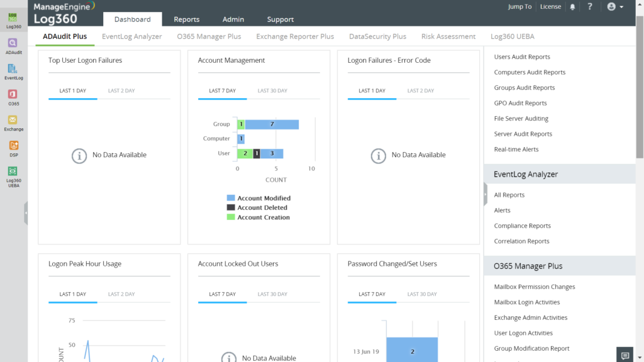This screenshot has width=644, height=362.
Task: Open User Logon Activities link
Action: 523,333
